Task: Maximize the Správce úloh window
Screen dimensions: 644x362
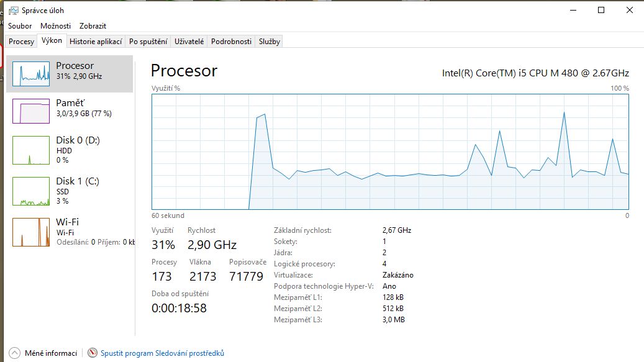Action: tap(601, 10)
